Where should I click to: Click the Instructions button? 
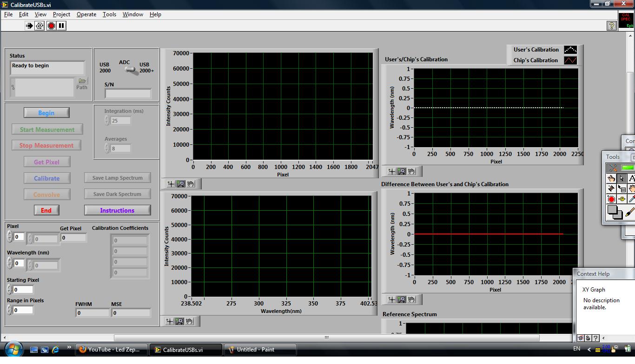[117, 210]
